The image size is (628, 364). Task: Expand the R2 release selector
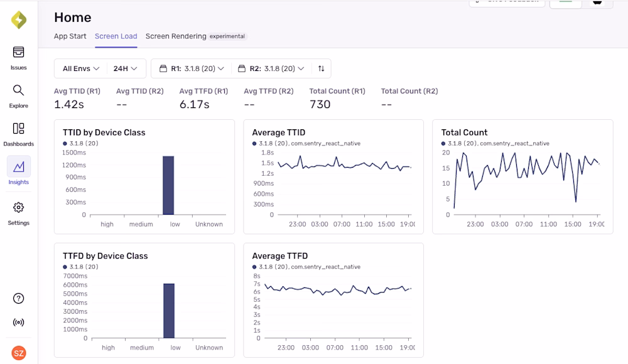(x=271, y=68)
